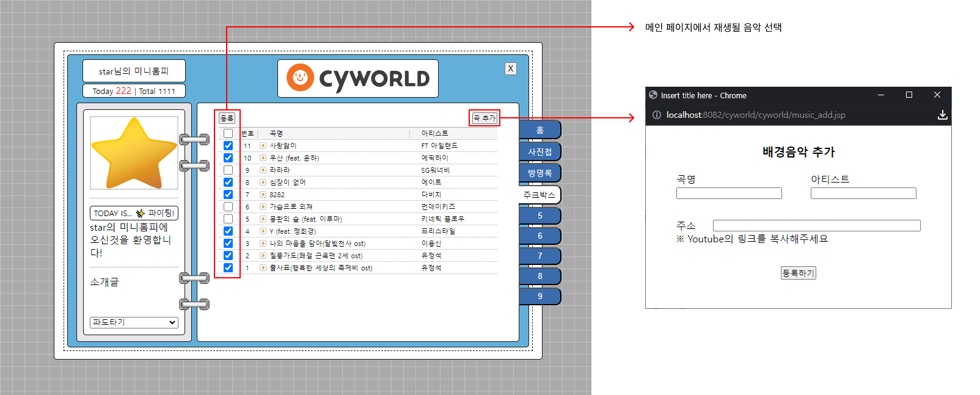Open the 방명록 tab
The width and height of the screenshot is (980, 395).
pyautogui.click(x=539, y=173)
